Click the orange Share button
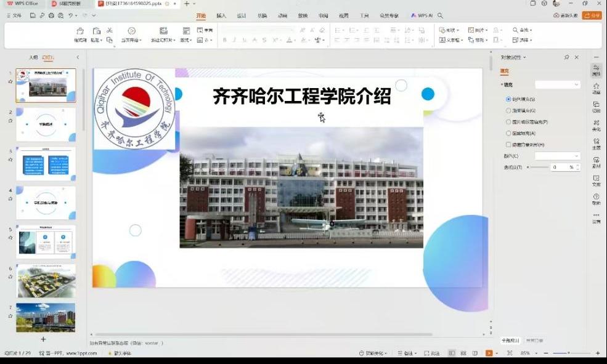This screenshot has width=607, height=364. (x=592, y=15)
